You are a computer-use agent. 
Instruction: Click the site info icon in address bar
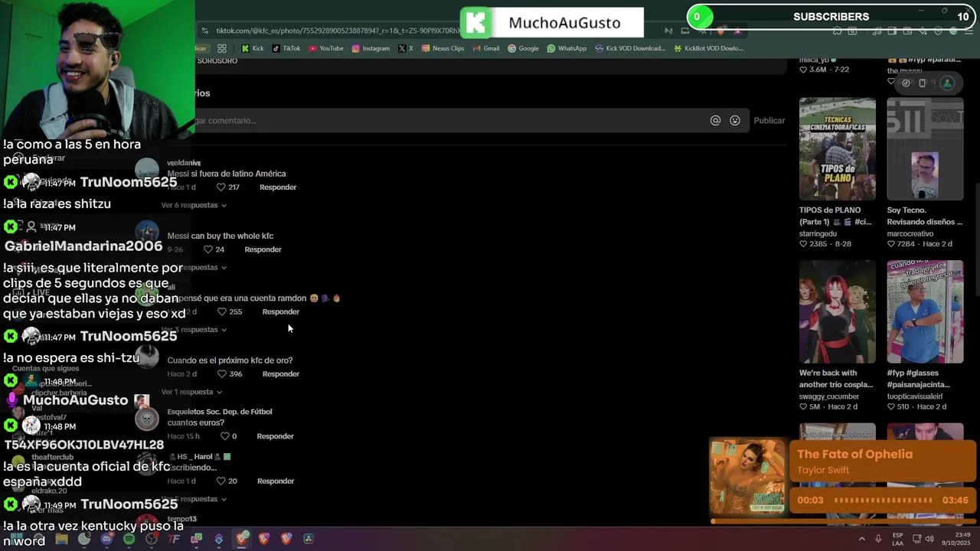tap(205, 31)
